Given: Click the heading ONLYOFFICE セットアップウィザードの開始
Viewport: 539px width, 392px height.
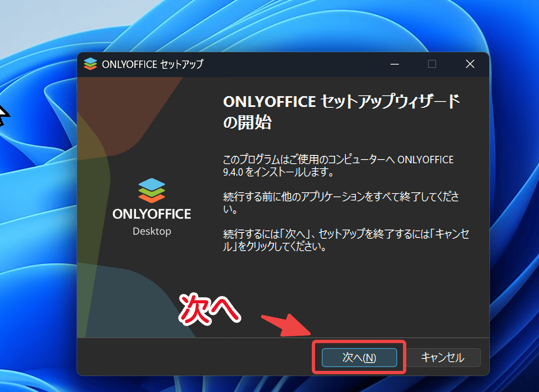Looking at the screenshot, I should (x=341, y=112).
